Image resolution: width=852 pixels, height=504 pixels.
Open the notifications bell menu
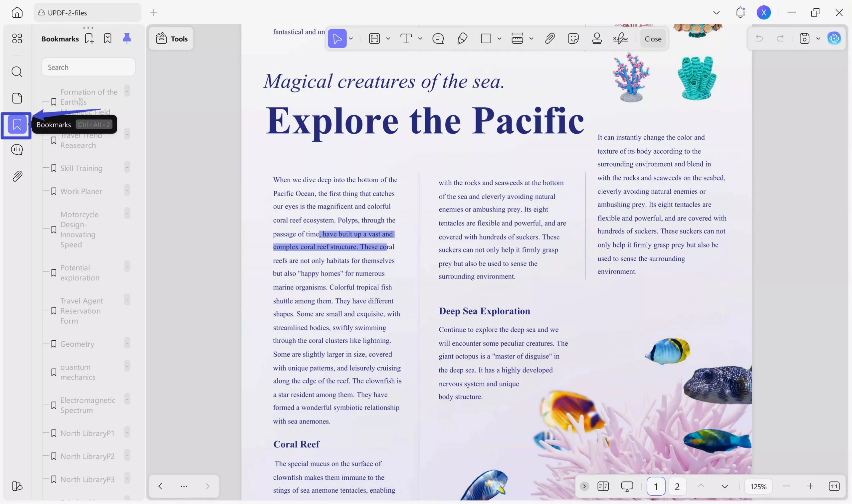pos(740,12)
